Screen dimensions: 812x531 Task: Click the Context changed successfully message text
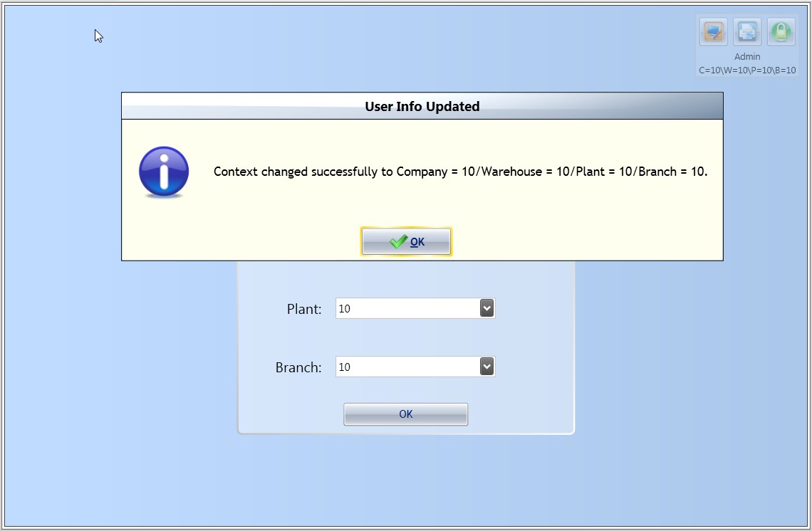click(460, 172)
